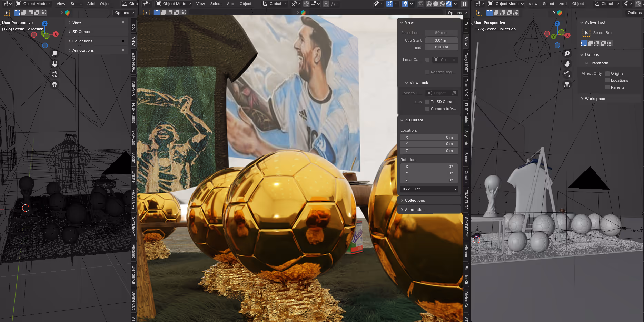Image resolution: width=644 pixels, height=322 pixels.
Task: Open Add menu in middle viewport header
Action: (x=230, y=4)
